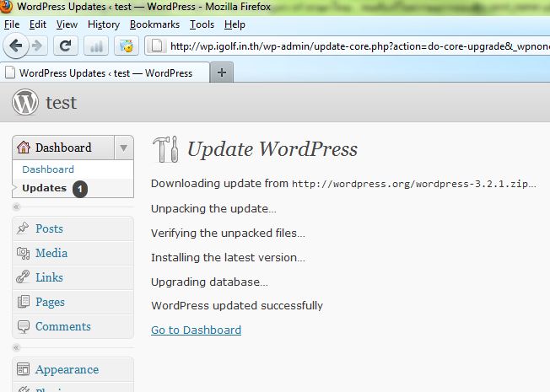
Task: Click the Links chain icon
Action: pos(23,277)
